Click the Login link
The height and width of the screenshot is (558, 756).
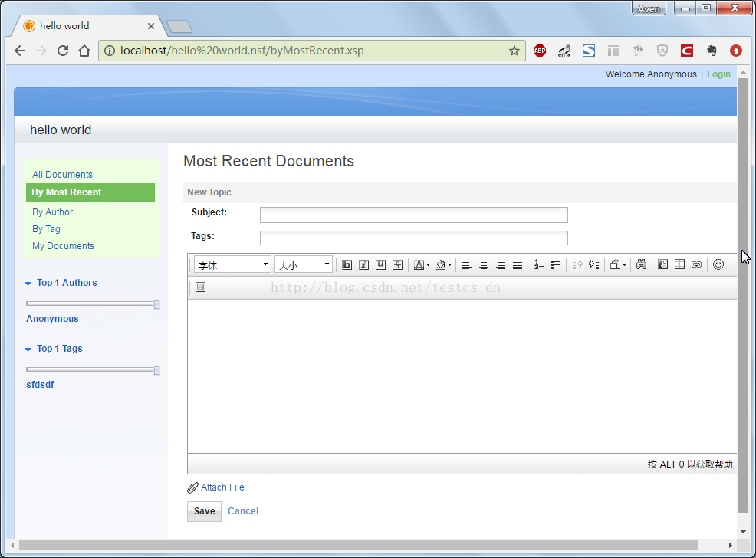click(718, 74)
